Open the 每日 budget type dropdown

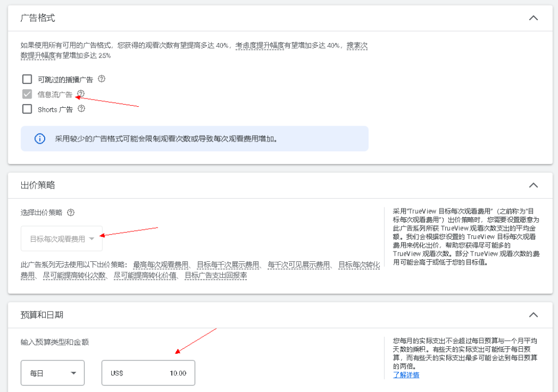point(53,373)
